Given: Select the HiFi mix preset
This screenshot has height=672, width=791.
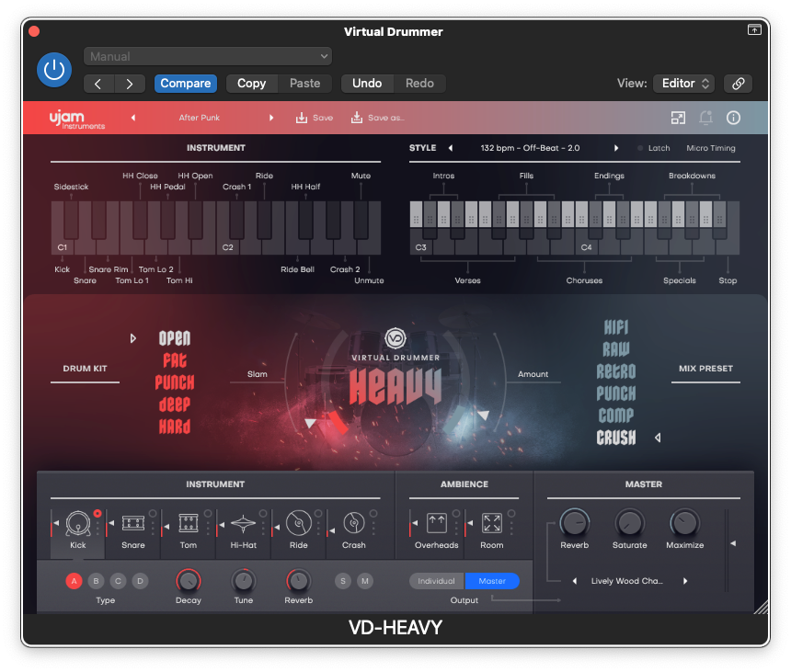Looking at the screenshot, I should (x=616, y=327).
